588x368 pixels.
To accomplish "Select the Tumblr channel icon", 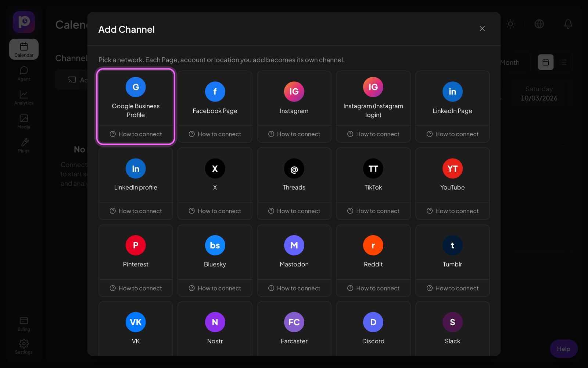I will tap(452, 245).
